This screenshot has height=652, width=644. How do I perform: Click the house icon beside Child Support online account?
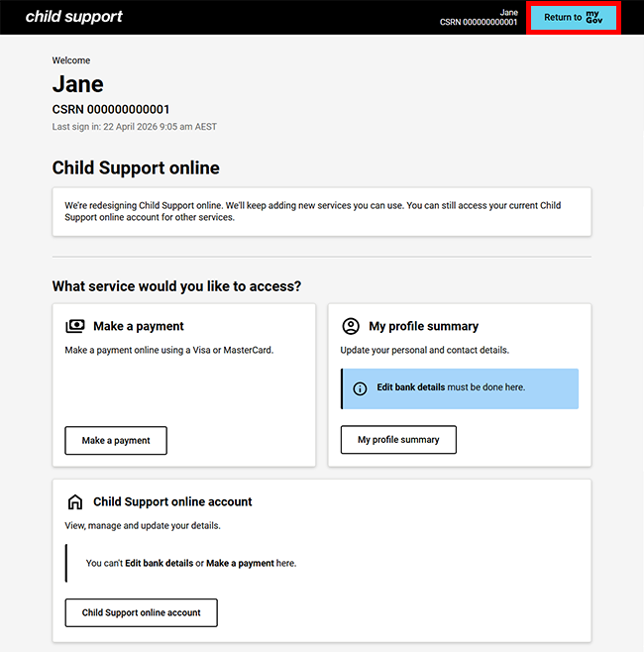pos(75,502)
